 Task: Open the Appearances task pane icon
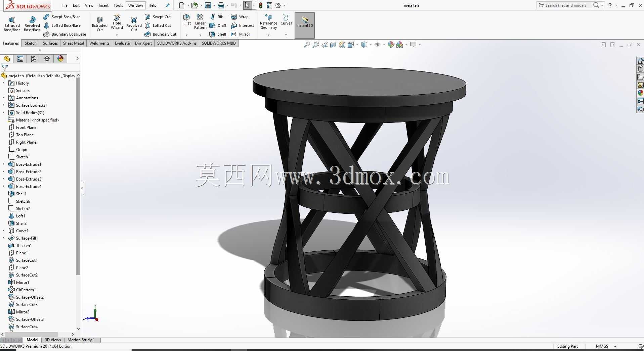(640, 93)
